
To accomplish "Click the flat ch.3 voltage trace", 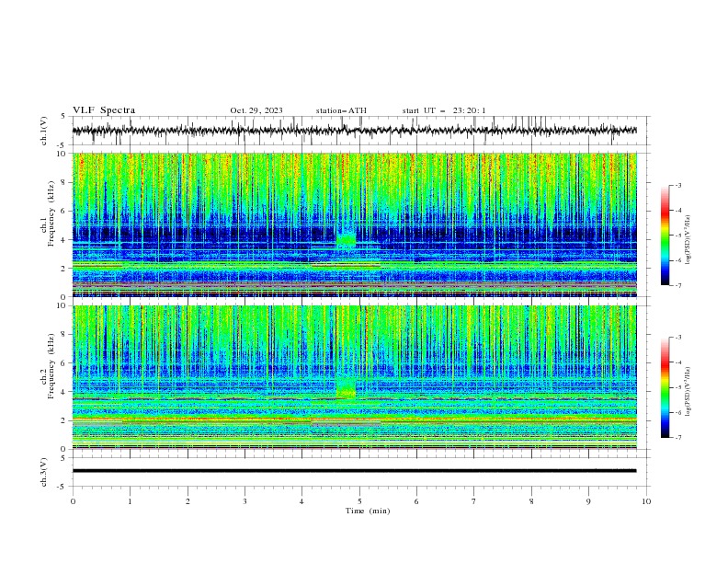I will click(x=354, y=471).
